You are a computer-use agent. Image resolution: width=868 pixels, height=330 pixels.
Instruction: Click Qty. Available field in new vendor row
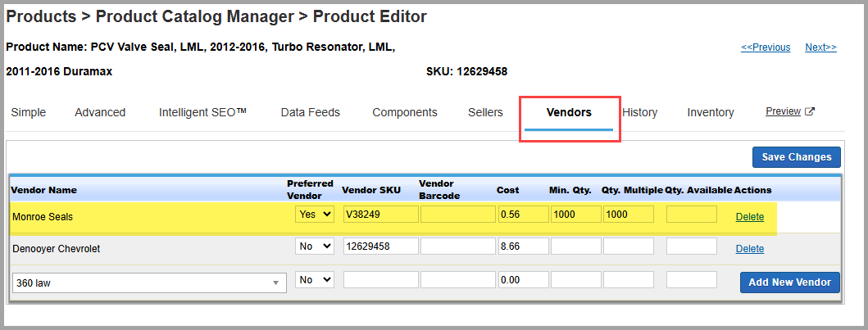(x=692, y=280)
